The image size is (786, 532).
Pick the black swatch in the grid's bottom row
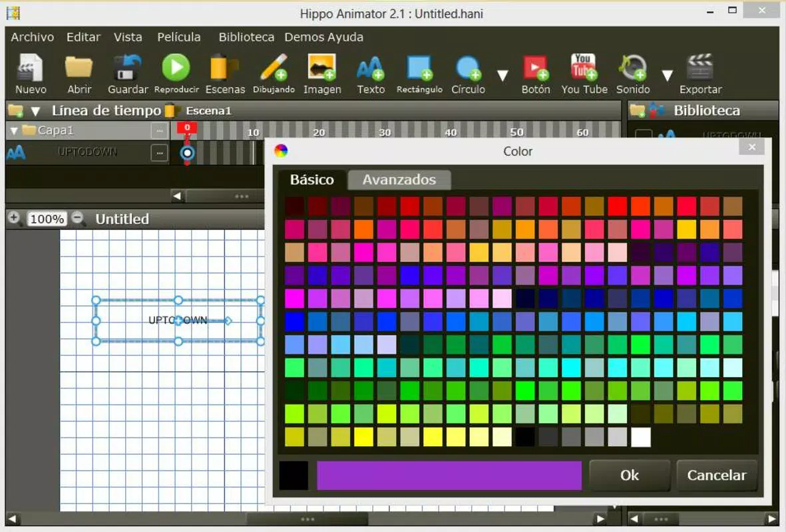pyautogui.click(x=525, y=437)
